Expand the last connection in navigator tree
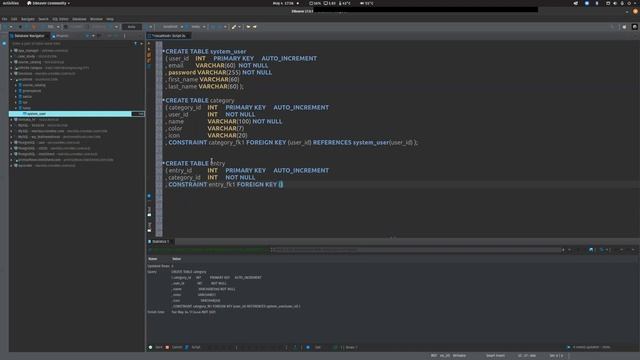 (x=11, y=166)
